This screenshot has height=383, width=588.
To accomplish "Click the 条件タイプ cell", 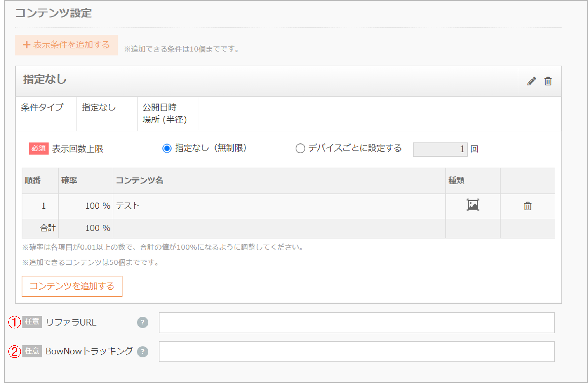I will click(46, 114).
